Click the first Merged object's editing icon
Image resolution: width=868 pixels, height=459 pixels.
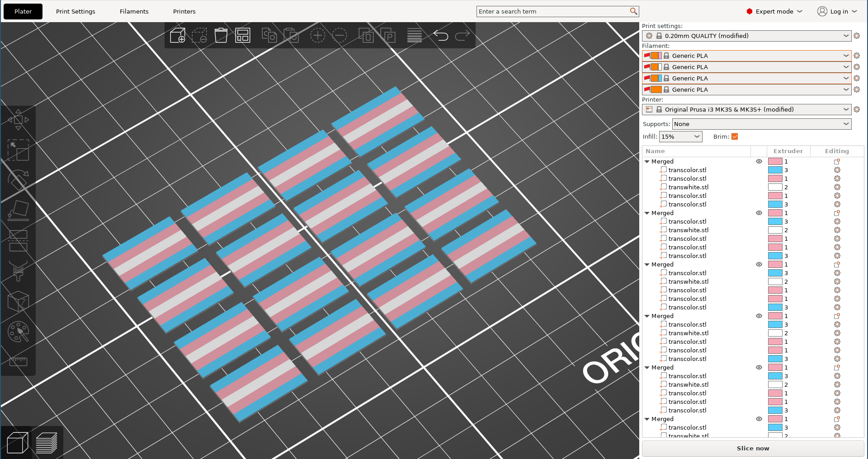[837, 161]
